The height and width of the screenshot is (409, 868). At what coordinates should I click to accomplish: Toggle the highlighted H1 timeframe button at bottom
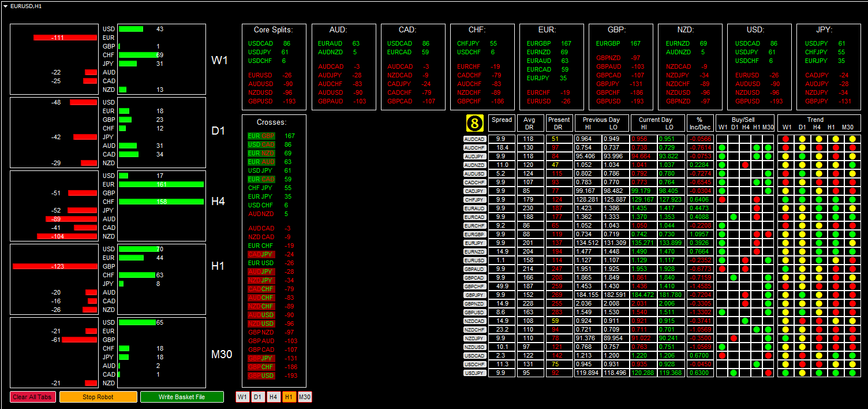289,397
